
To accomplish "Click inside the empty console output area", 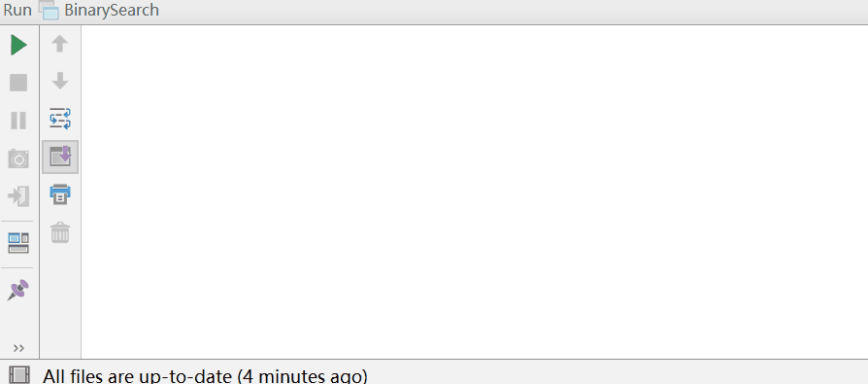I will [x=475, y=192].
